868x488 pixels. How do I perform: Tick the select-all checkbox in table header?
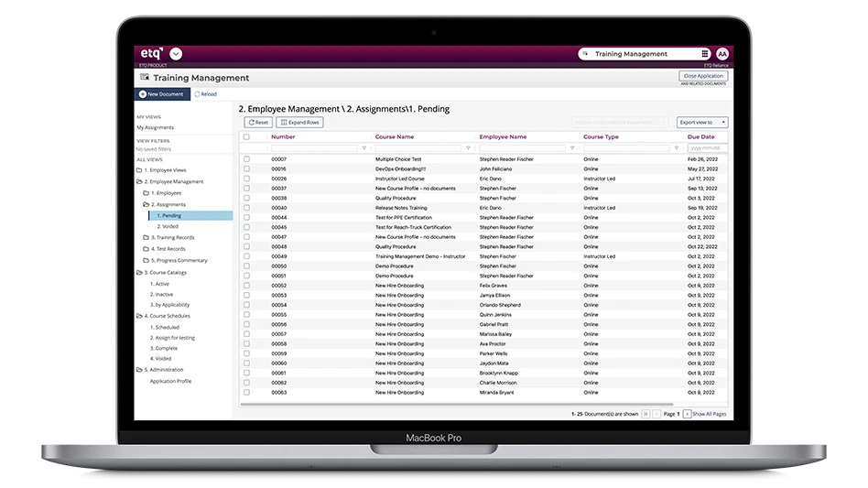[246, 136]
